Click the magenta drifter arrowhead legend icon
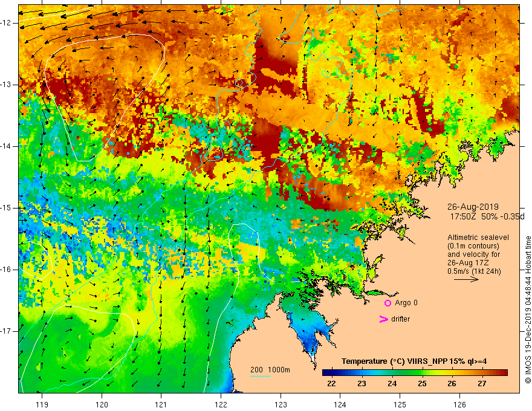The image size is (532, 411). pyautogui.click(x=384, y=319)
